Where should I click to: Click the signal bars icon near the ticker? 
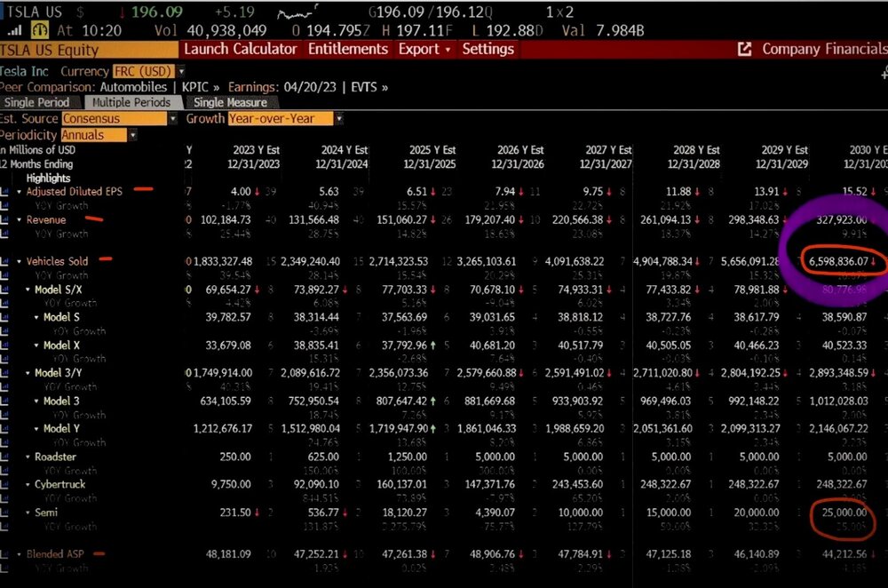click(x=14, y=30)
